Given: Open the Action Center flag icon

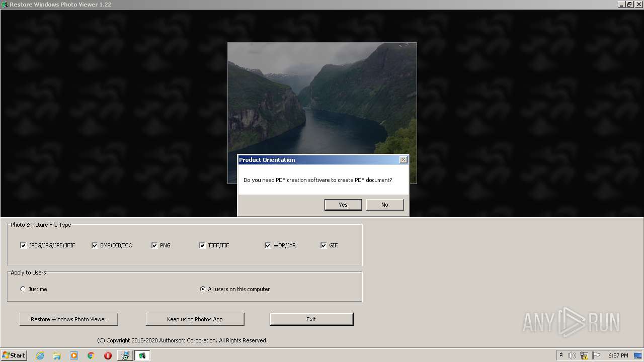Looking at the screenshot, I should 596,355.
